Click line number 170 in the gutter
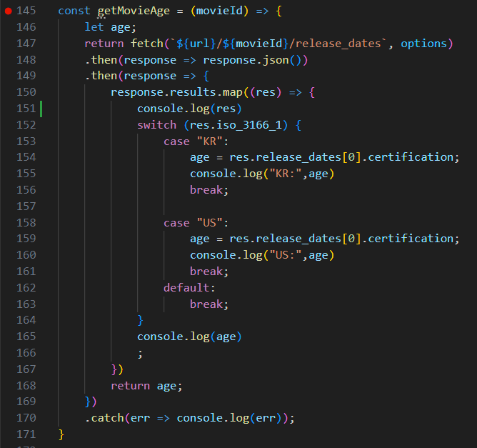This screenshot has width=477, height=448. click(26, 418)
